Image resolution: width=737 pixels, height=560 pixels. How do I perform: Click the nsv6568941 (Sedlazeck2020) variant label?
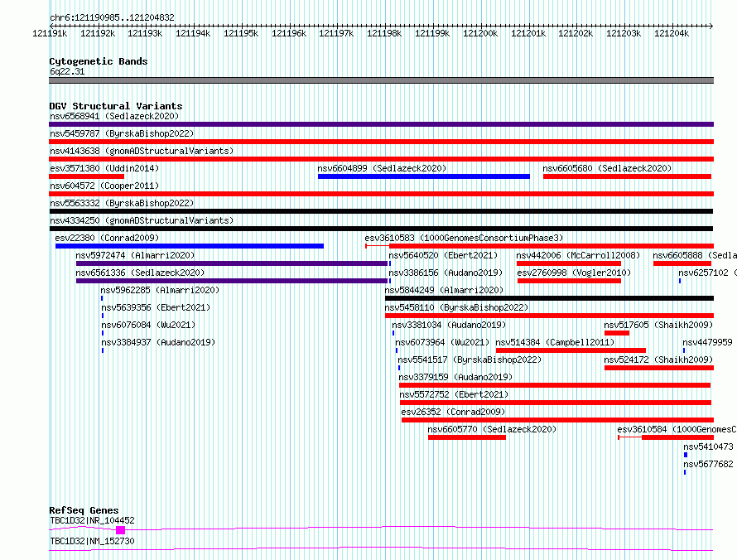pyautogui.click(x=114, y=116)
